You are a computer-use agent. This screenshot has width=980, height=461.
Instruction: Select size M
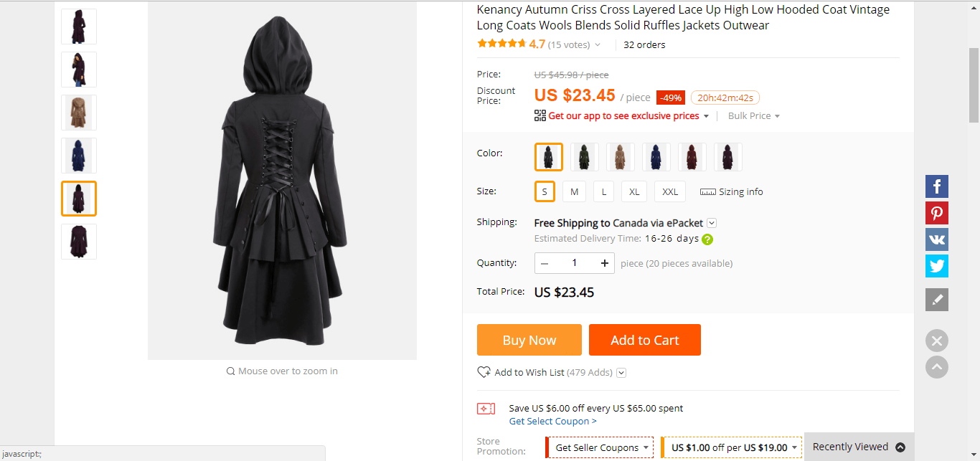(x=574, y=191)
